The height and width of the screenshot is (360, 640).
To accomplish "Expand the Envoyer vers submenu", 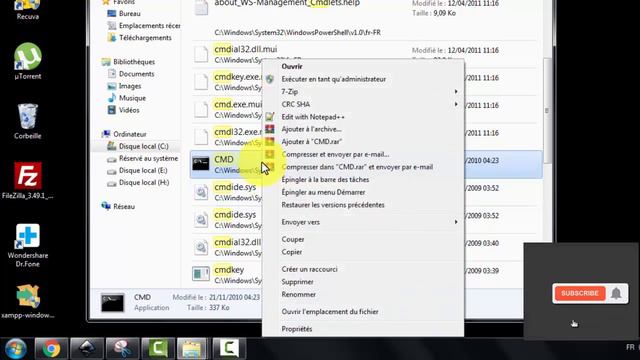I will [362, 222].
